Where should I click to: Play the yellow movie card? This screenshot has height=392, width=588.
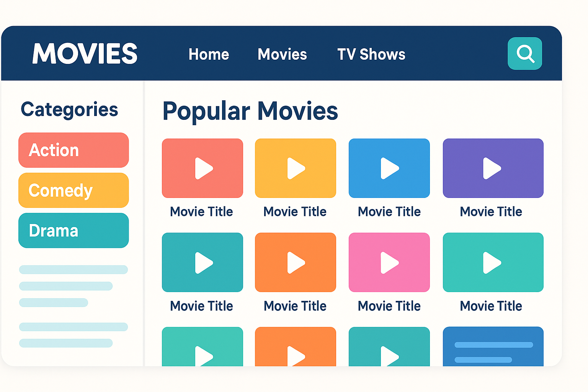click(296, 168)
